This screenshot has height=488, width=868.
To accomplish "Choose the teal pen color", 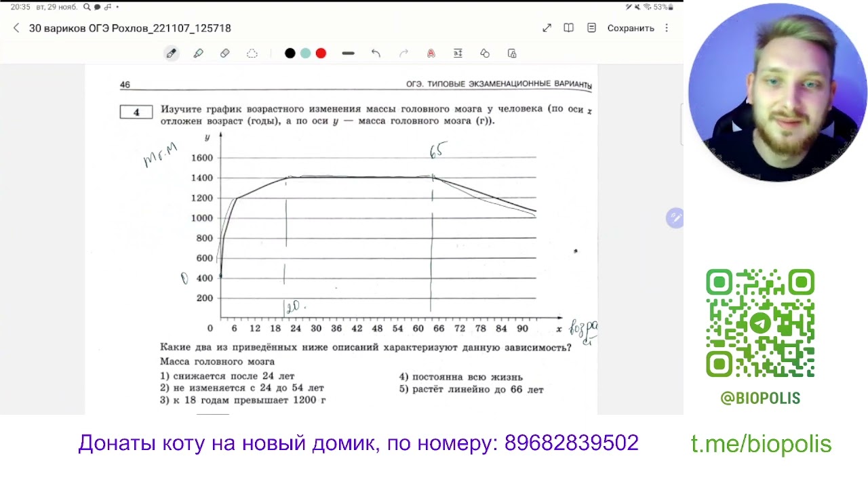I will point(306,54).
